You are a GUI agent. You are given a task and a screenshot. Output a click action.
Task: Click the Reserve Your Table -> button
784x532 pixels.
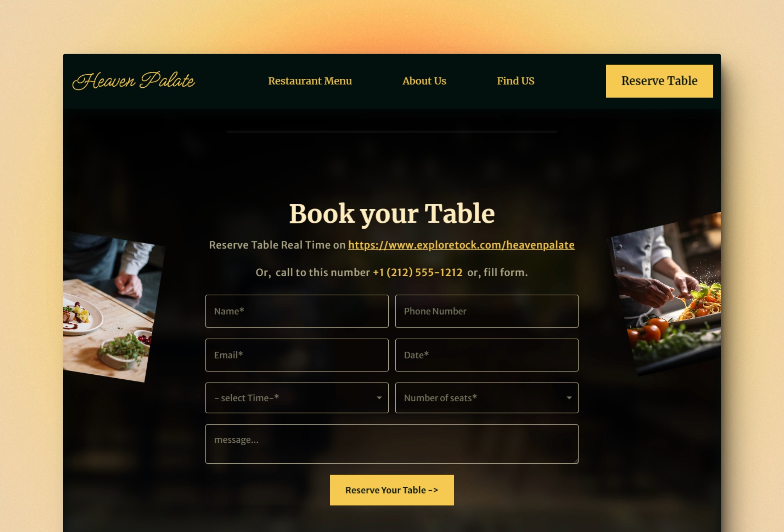(x=392, y=490)
